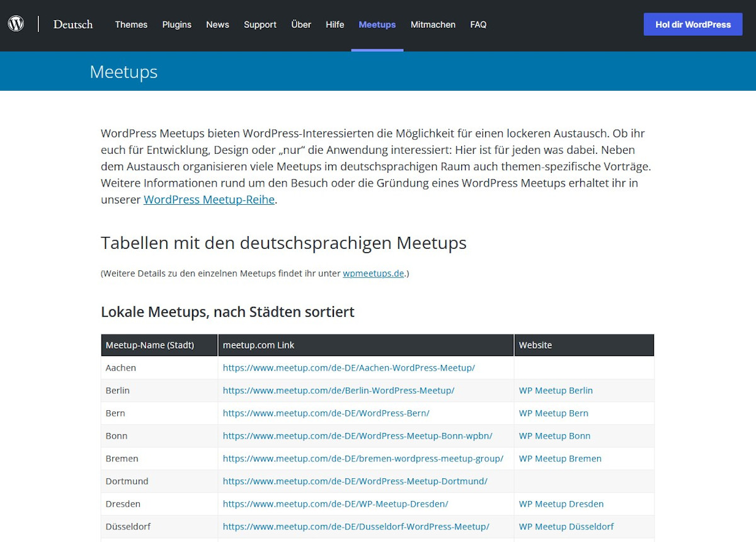
Task: Click the Meetups page title heading
Action: (123, 72)
